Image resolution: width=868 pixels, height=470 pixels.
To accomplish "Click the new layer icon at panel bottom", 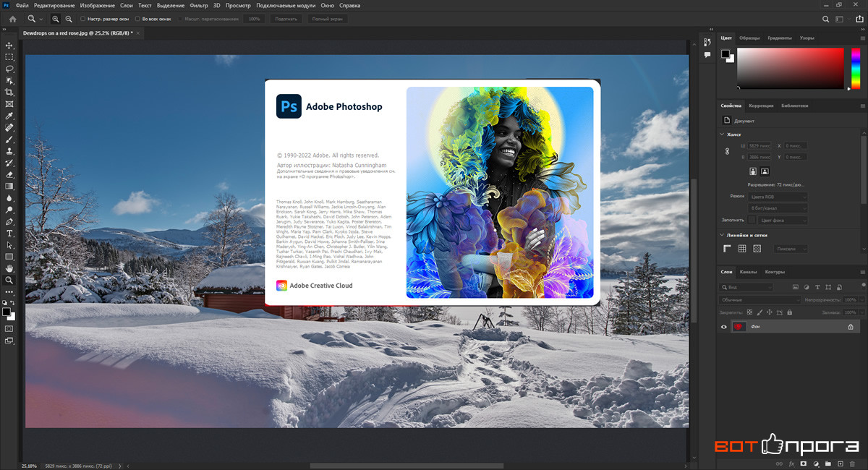I will click(x=841, y=463).
